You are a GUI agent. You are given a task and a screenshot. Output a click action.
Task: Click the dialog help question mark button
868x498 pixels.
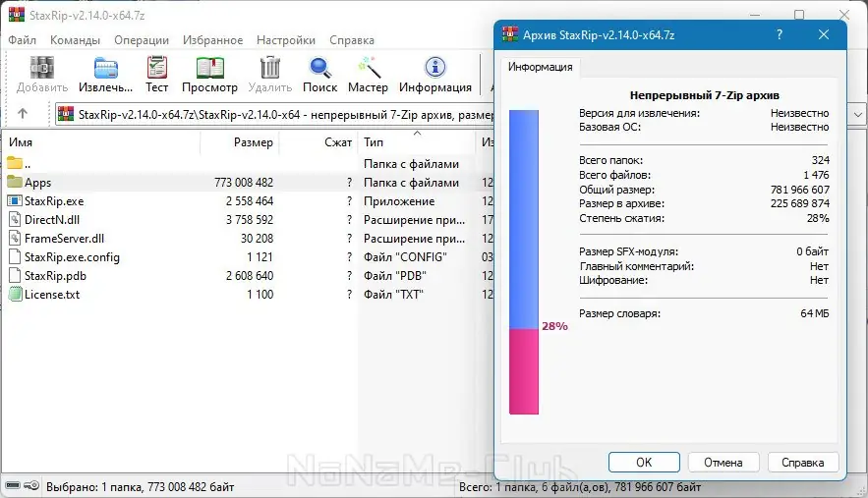click(780, 34)
